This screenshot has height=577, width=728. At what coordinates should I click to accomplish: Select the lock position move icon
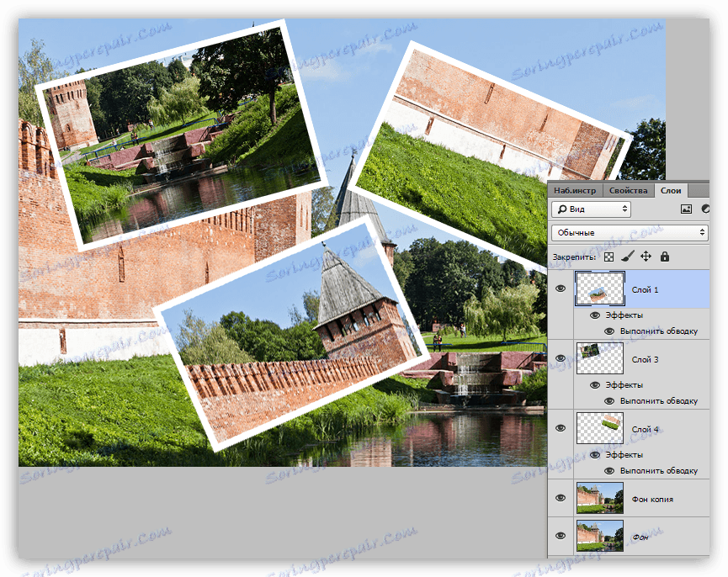coord(646,257)
